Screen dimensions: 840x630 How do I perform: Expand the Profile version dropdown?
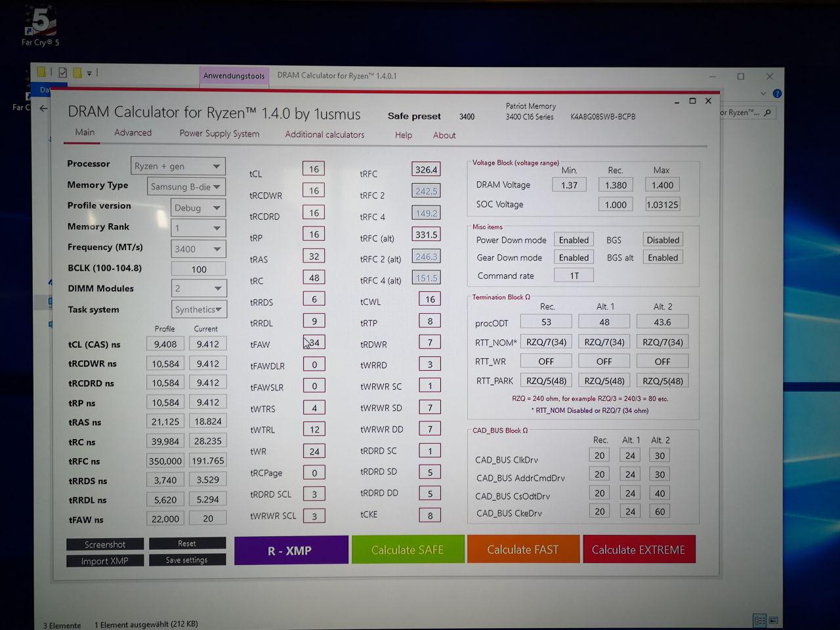pyautogui.click(x=198, y=207)
